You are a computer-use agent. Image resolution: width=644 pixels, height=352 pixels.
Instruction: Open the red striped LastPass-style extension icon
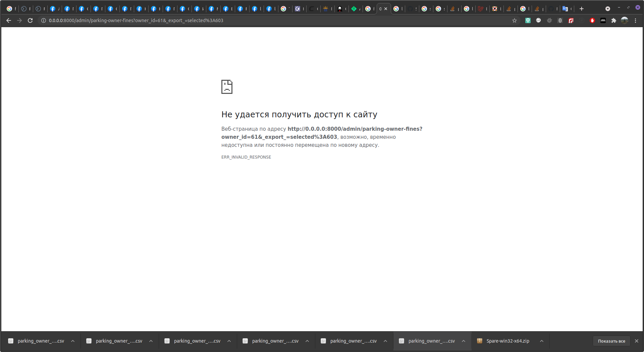click(x=571, y=20)
